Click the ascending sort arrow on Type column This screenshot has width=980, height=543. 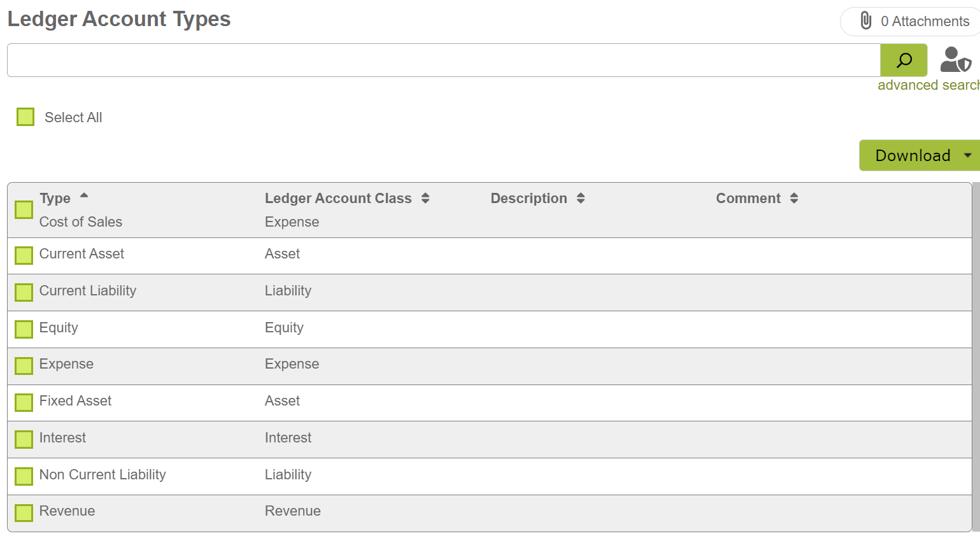point(83,194)
